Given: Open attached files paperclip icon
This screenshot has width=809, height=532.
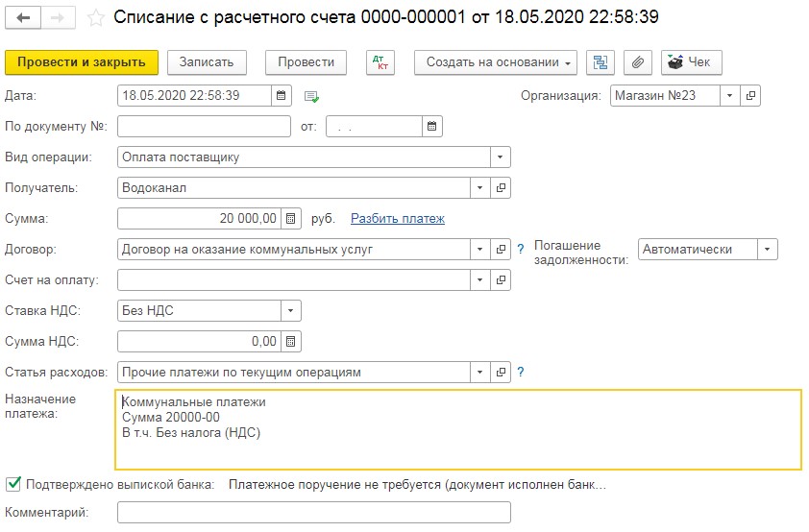Looking at the screenshot, I should pyautogui.click(x=636, y=62).
